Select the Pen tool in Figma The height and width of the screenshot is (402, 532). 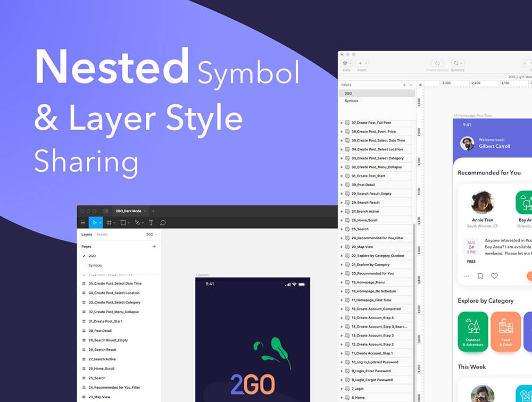137,223
